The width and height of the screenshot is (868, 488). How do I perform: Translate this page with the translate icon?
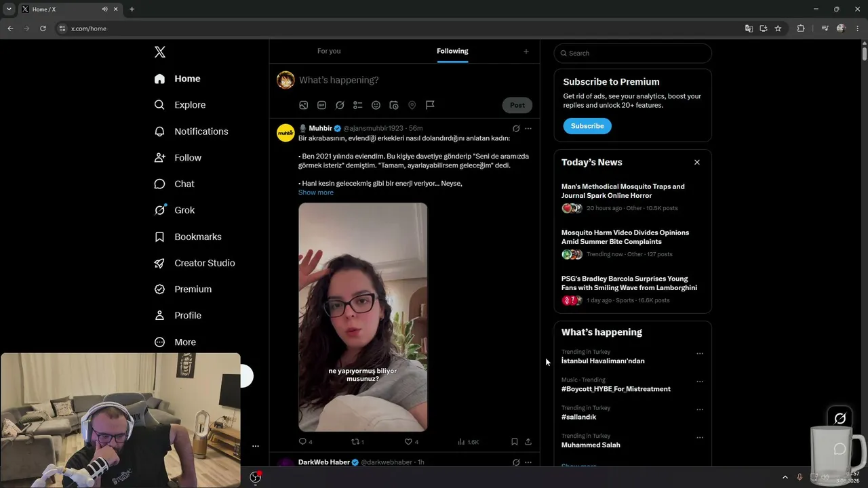pos(749,28)
